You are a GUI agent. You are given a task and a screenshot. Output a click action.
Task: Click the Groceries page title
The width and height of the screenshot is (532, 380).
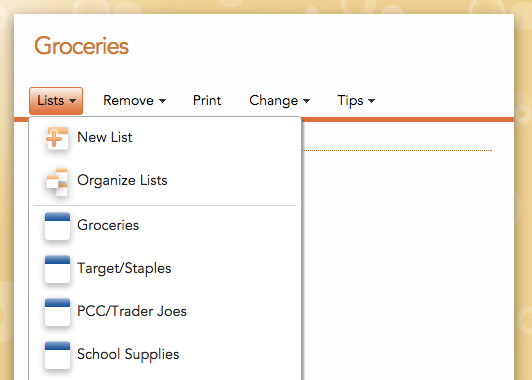coord(81,46)
